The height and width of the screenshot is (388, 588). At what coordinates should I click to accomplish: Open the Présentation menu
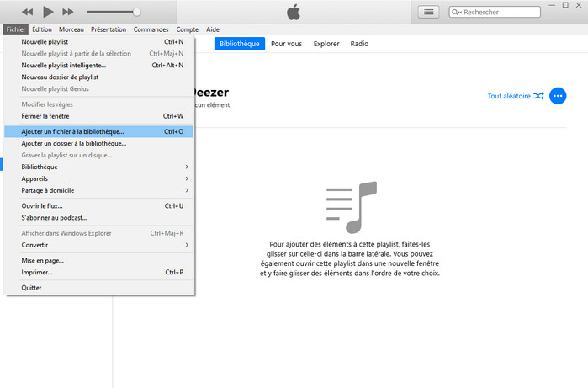click(109, 29)
